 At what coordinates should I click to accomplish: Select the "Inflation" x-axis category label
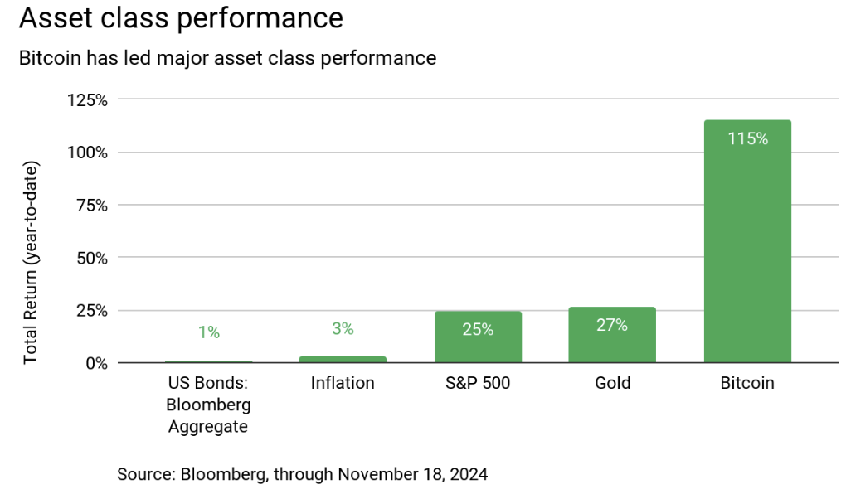(x=343, y=384)
